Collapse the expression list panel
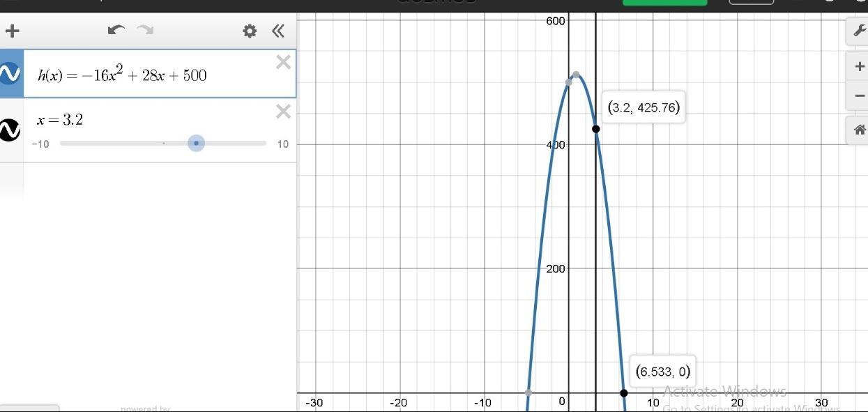Image resolution: width=868 pixels, height=412 pixels. [278, 31]
